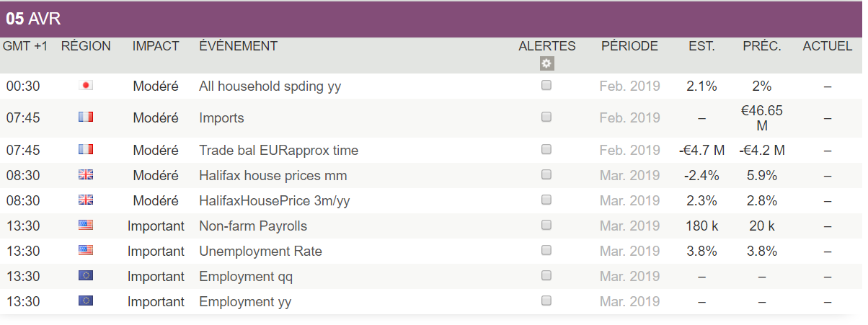Click the Japan flag icon
The height and width of the screenshot is (325, 868).
pyautogui.click(x=86, y=86)
